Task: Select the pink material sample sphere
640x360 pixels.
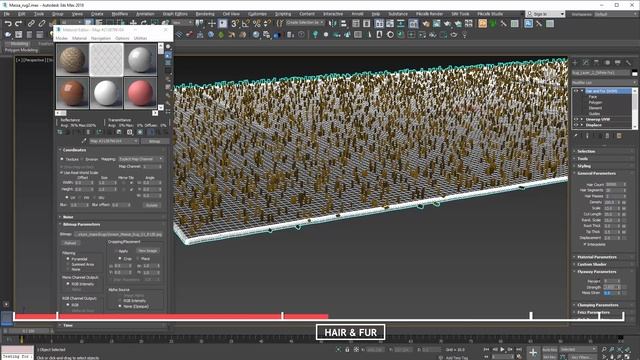Action: [x=140, y=93]
